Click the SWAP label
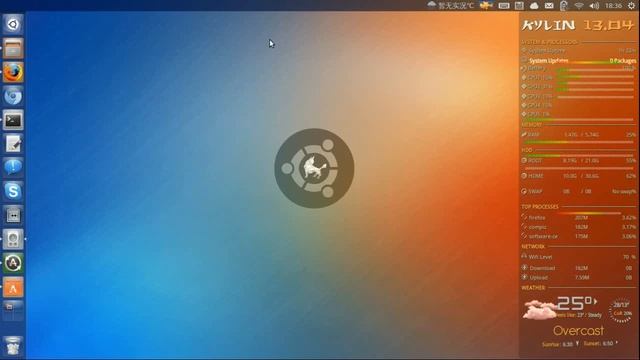Screen dimensions: 640x360 (x=535, y=191)
